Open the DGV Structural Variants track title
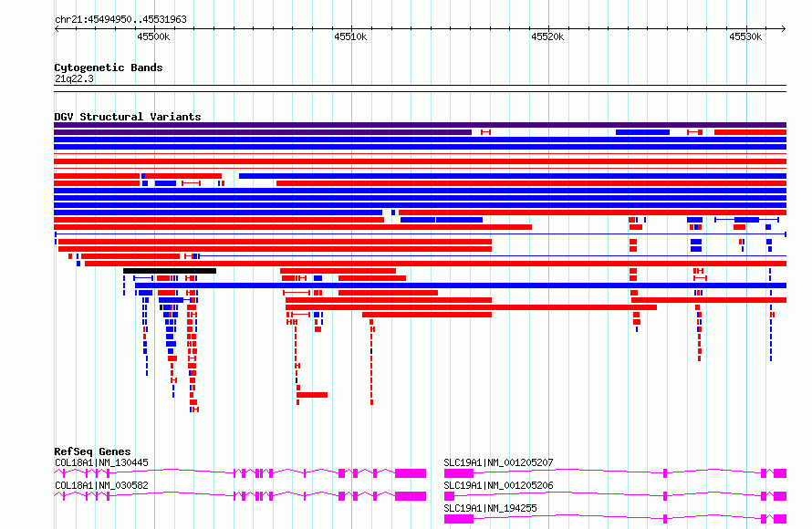The image size is (812, 529). 128,117
